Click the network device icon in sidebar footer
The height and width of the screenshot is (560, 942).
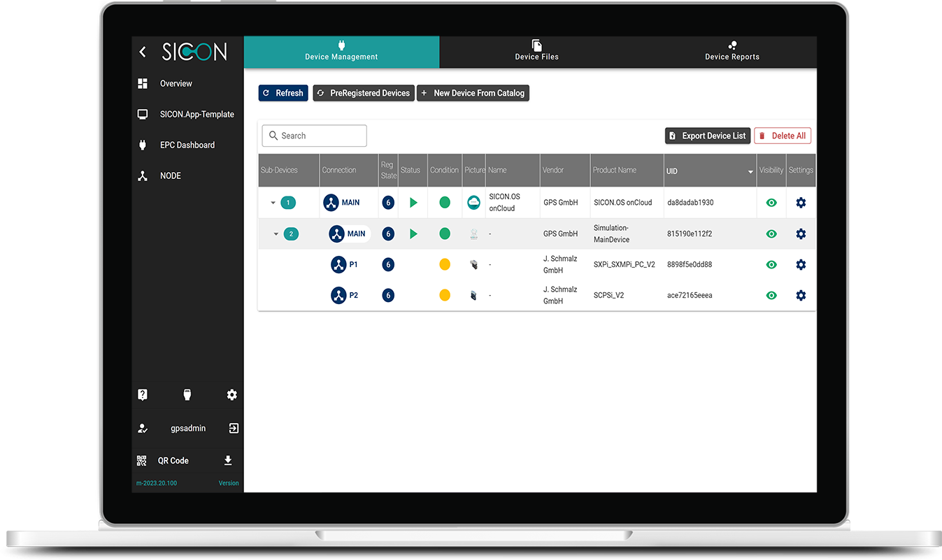[x=187, y=395]
